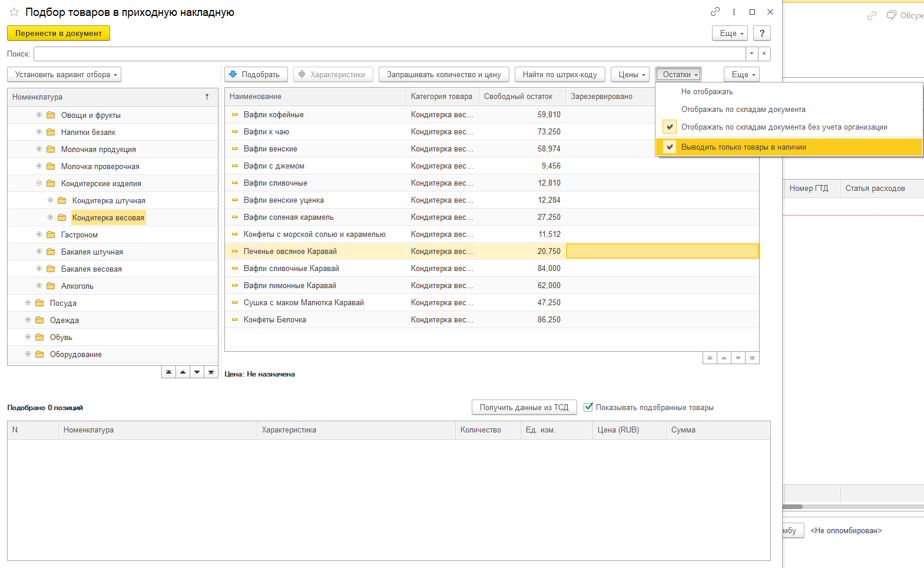Image resolution: width=924 pixels, height=568 pixels.
Task: Open the "Установить вариант отбора" dropdown
Action: 64,75
